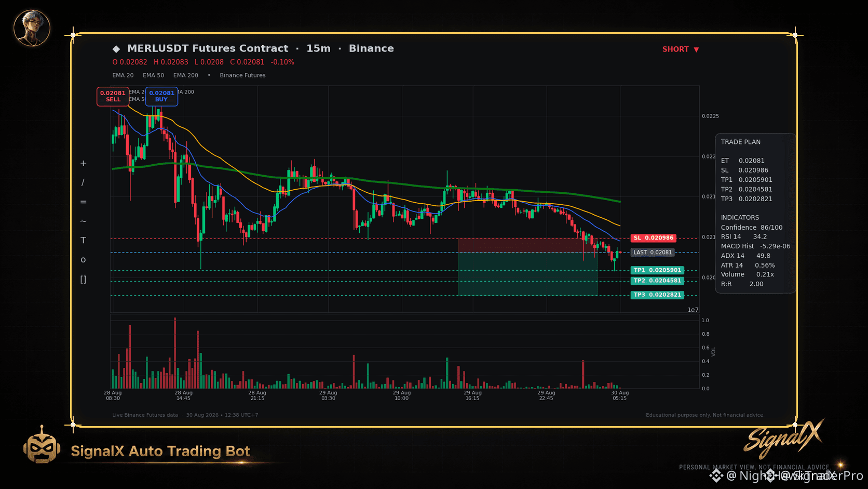
Task: Click the RSI 14 value 34.2 row
Action: click(744, 236)
